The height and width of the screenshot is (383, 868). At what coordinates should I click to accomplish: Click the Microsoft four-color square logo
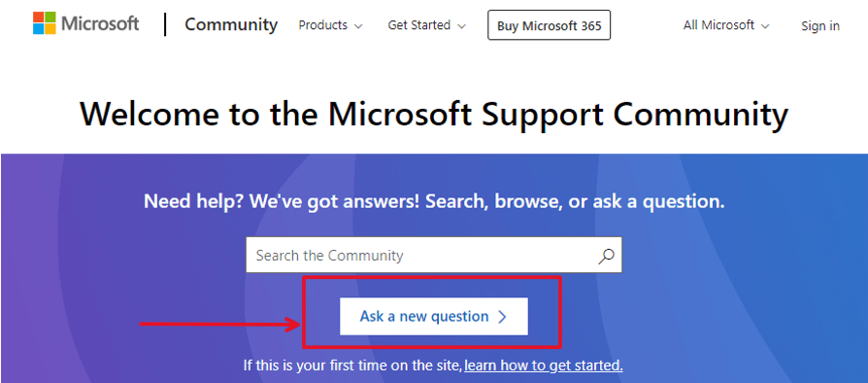pos(45,23)
